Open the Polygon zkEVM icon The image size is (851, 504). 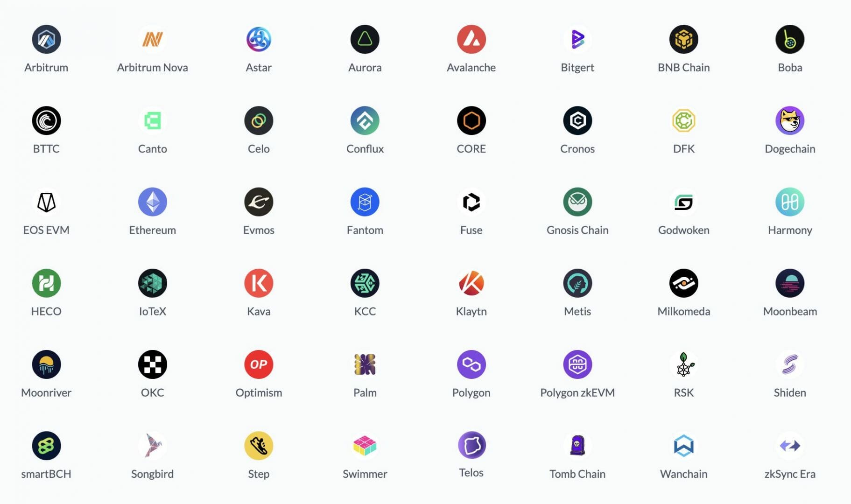(x=577, y=364)
